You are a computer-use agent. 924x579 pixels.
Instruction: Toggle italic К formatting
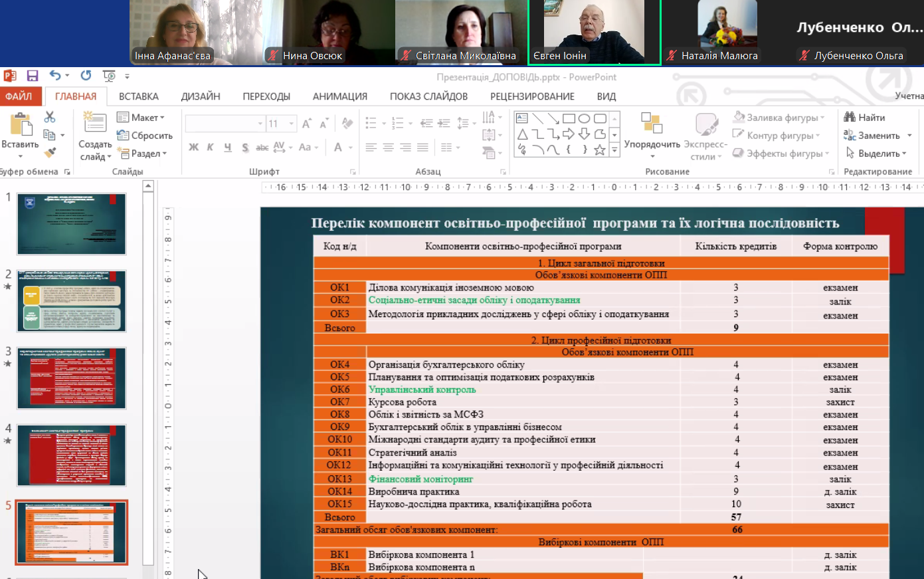tap(210, 147)
